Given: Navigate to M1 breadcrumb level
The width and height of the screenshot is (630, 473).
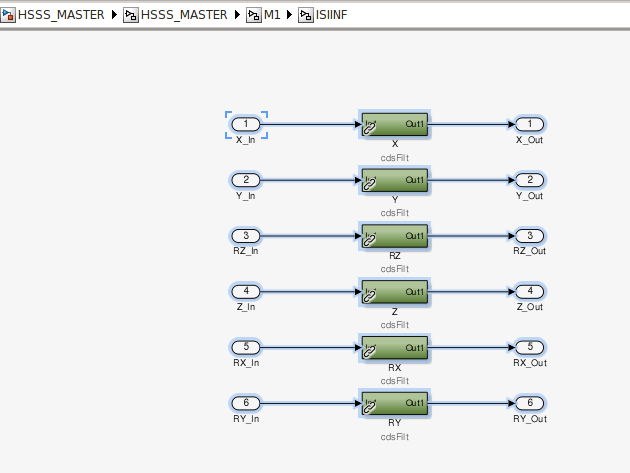Looking at the screenshot, I should [x=272, y=15].
